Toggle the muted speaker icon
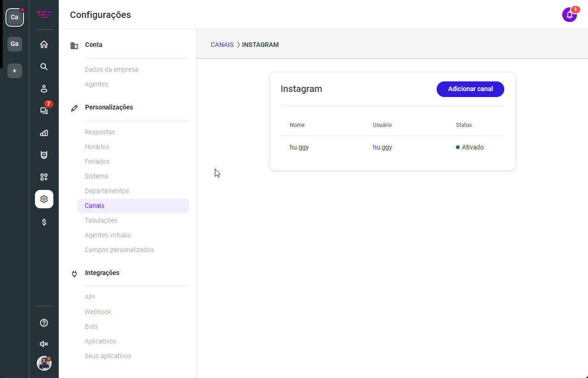 point(44,344)
